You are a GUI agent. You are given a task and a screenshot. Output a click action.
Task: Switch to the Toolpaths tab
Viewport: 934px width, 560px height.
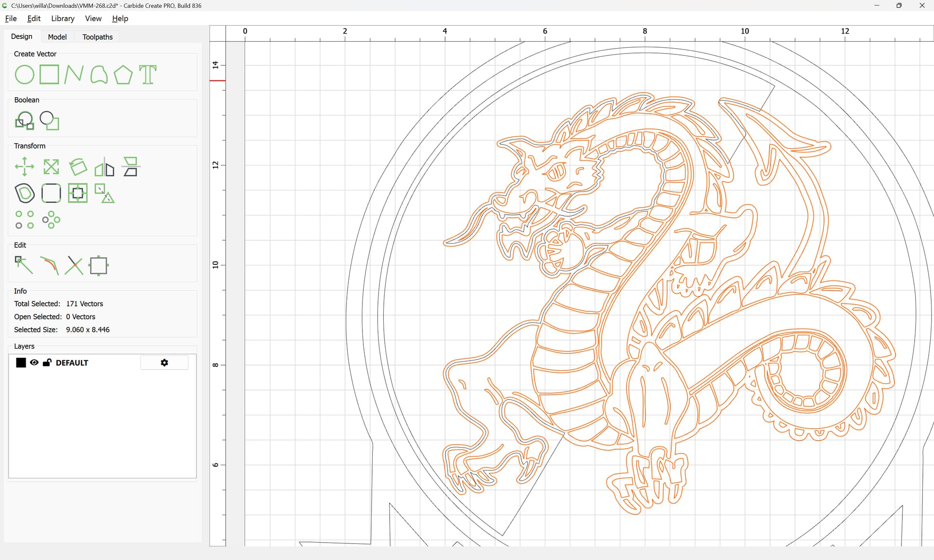tap(97, 37)
